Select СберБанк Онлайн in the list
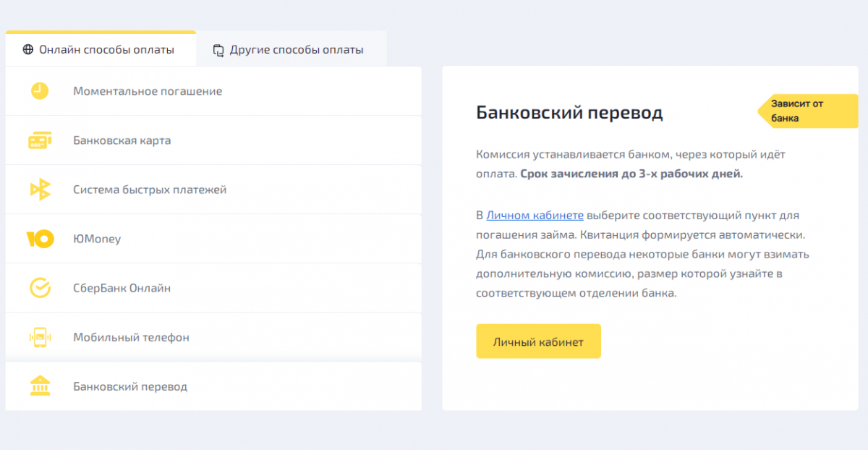868x450 pixels. 213,288
